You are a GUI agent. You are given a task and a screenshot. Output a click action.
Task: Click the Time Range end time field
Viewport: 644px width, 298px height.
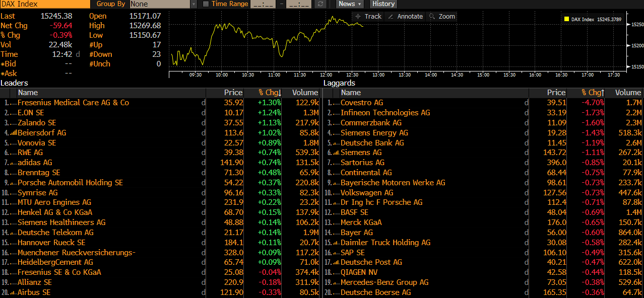pyautogui.click(x=300, y=4)
